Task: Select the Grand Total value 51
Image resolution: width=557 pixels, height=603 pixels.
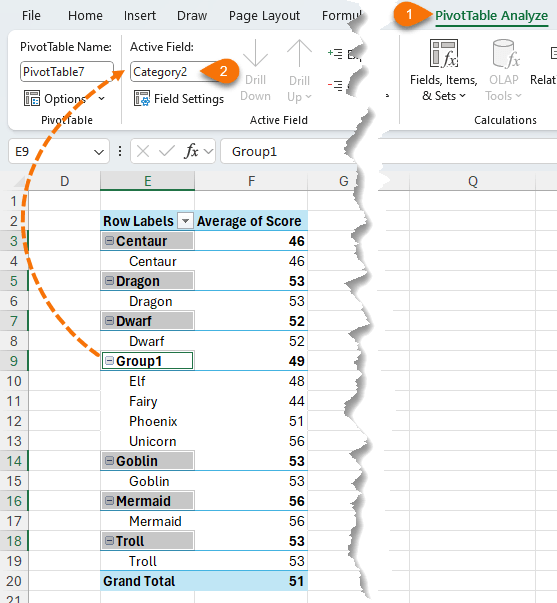Action: (251, 581)
